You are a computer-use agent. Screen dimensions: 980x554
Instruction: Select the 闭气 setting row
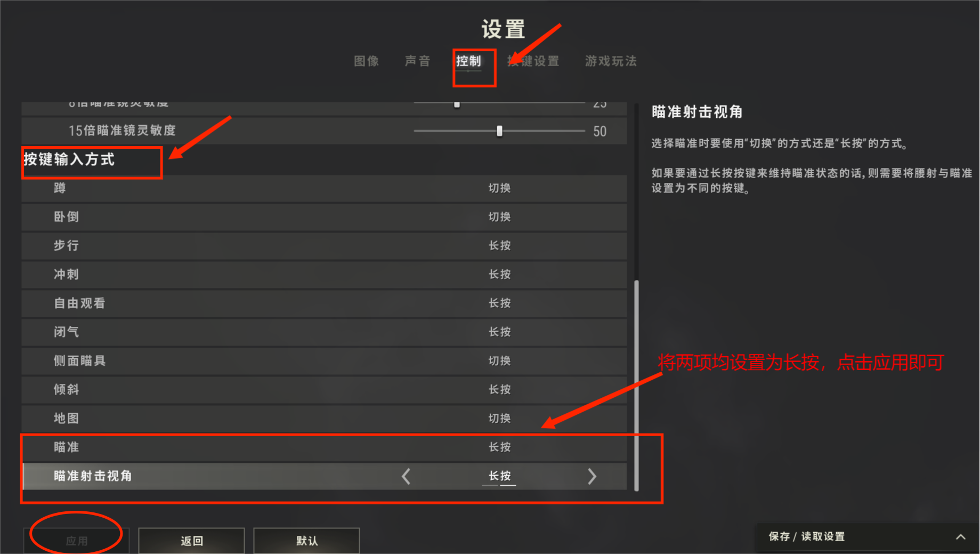[324, 332]
